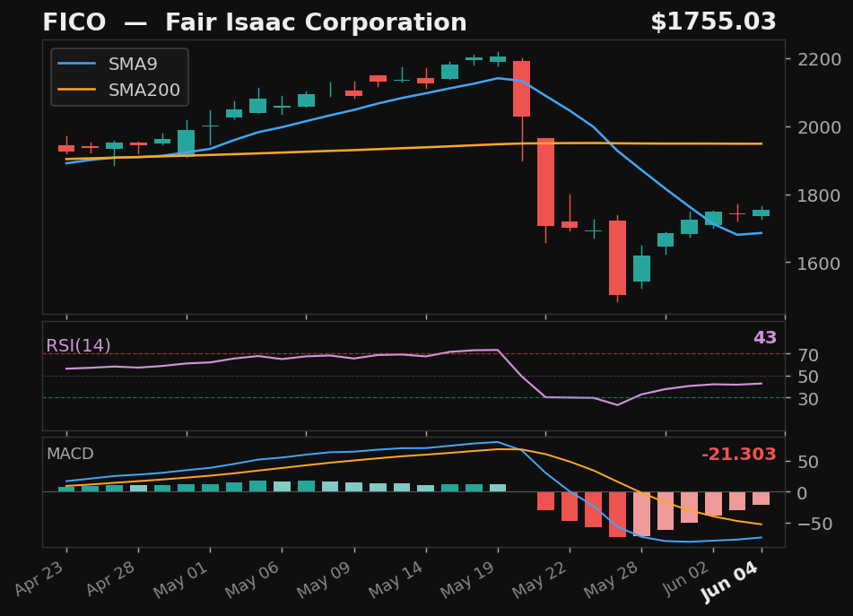
Task: Click the RSI(14) panel label
Action: tap(78, 346)
